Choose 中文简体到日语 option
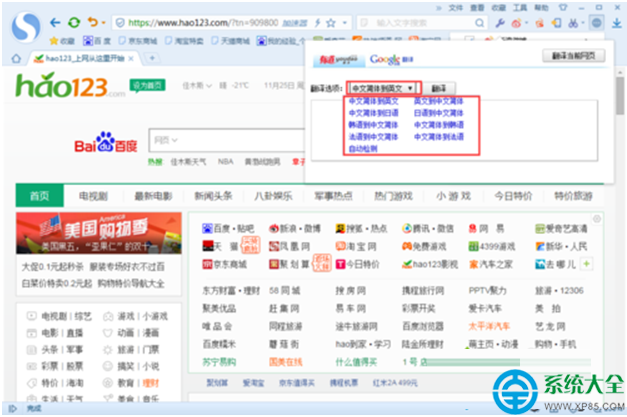Image resolution: width=627 pixels, height=417 pixels. [x=373, y=113]
